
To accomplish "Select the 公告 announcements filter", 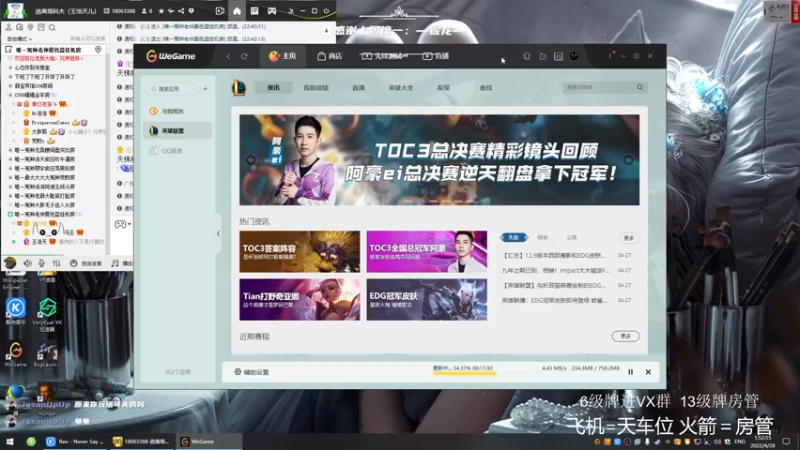I will click(x=571, y=237).
